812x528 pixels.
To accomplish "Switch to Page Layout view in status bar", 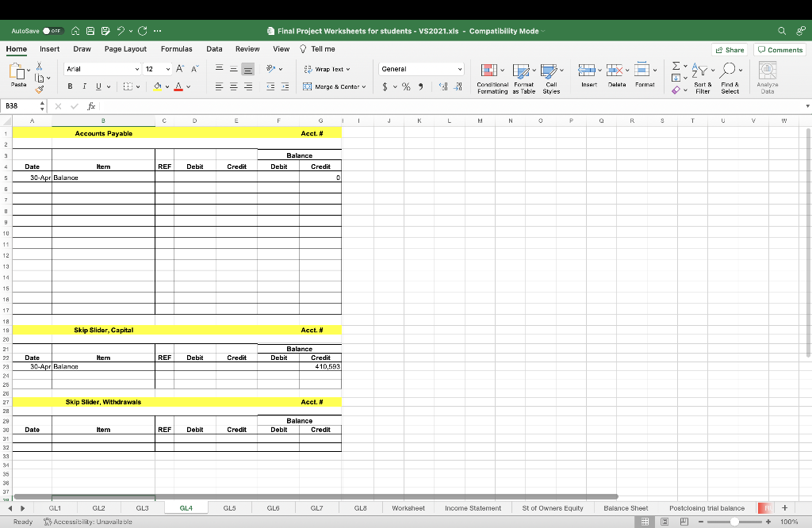I will (665, 522).
